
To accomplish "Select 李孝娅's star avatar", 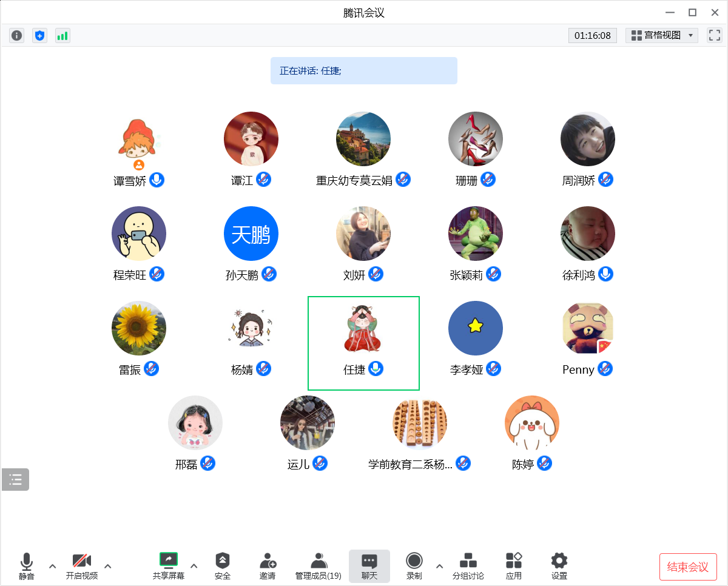I will (x=476, y=328).
